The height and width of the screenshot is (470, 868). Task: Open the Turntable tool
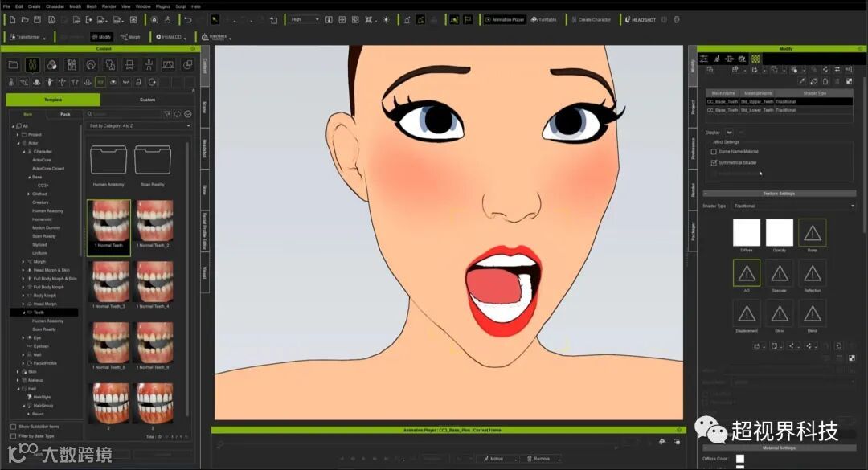pyautogui.click(x=543, y=19)
